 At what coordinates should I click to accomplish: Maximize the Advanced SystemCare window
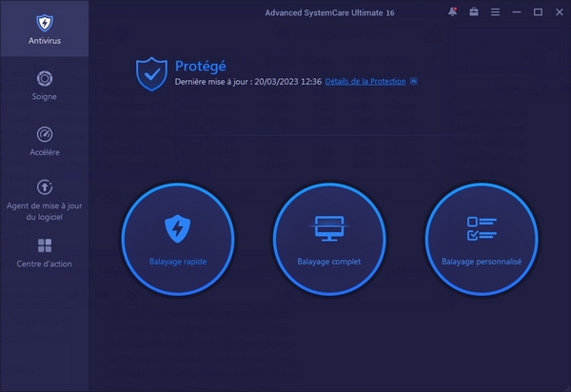pyautogui.click(x=538, y=12)
